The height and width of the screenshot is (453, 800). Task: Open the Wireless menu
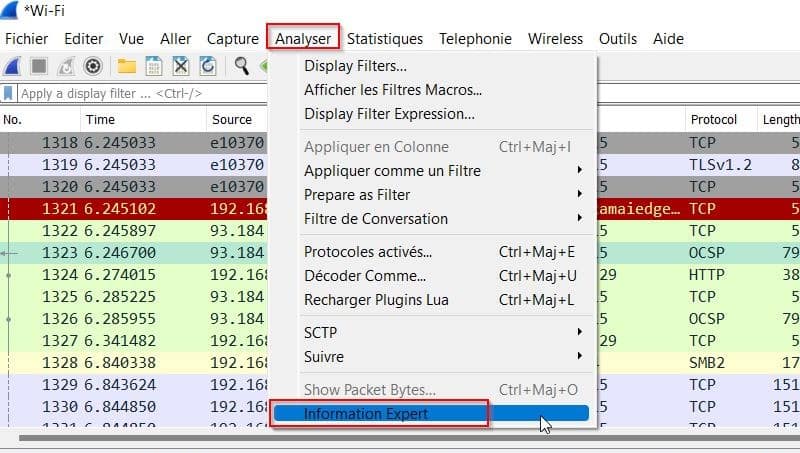555,39
